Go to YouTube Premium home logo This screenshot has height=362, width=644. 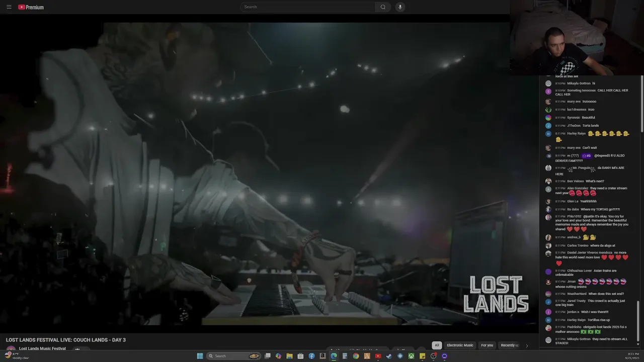tap(31, 7)
